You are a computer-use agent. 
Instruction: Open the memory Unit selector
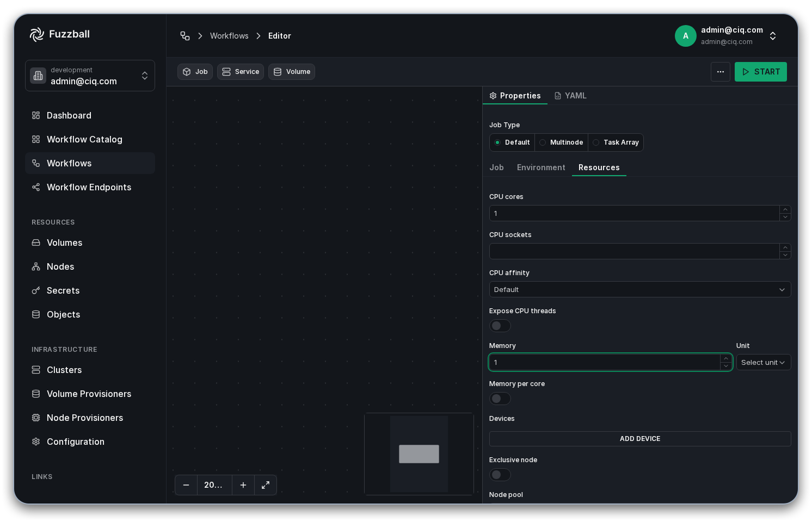tap(764, 362)
